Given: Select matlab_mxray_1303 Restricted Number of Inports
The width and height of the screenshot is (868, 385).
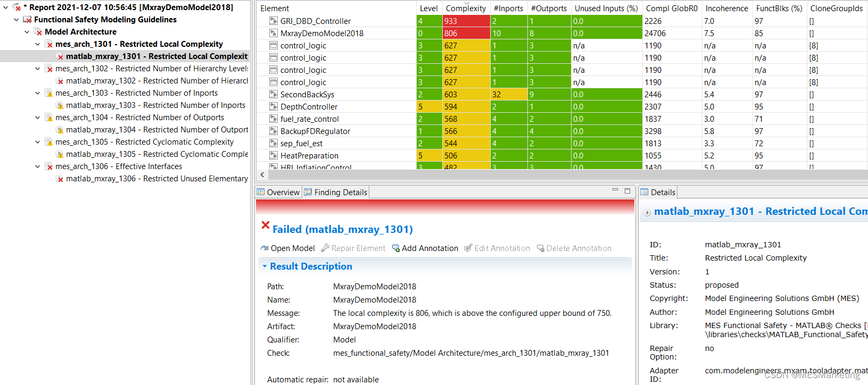Looking at the screenshot, I should click(x=156, y=105).
